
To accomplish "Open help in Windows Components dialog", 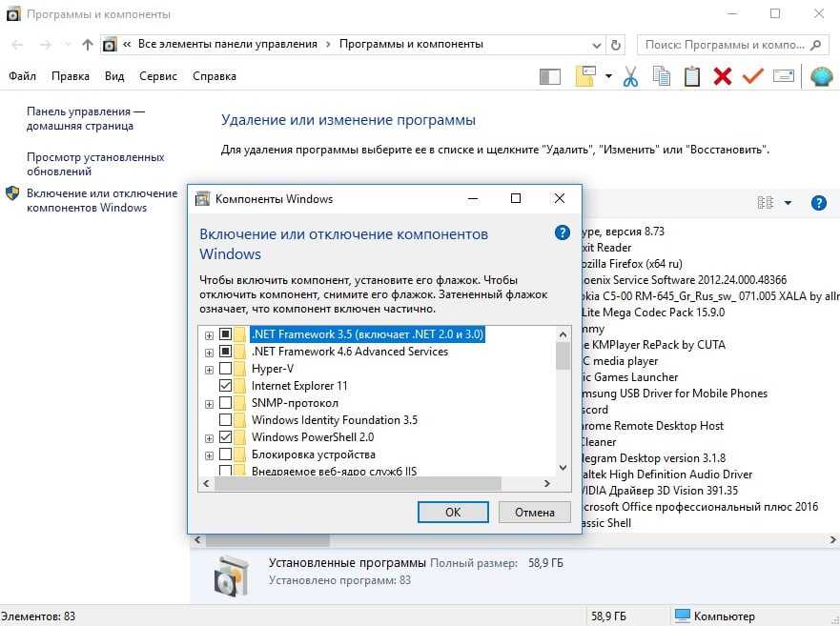I will pyautogui.click(x=562, y=232).
